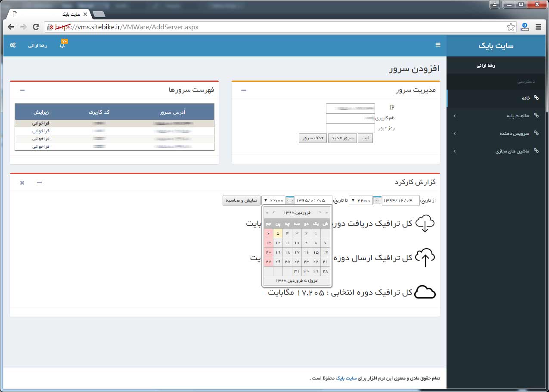This screenshot has width=549, height=392.
Task: Expand the مفاهیم پایه sidebar menu
Action: click(455, 116)
